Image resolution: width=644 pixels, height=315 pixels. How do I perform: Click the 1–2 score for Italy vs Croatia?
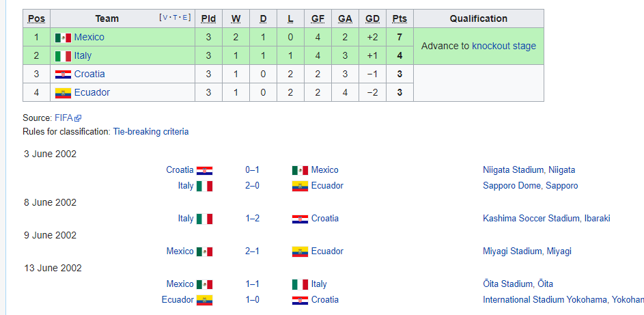(252, 219)
